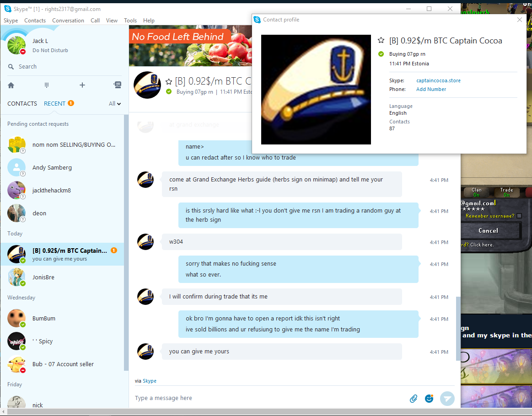The width and height of the screenshot is (532, 416).
Task: Open BumBum conversation
Action: 62,318
